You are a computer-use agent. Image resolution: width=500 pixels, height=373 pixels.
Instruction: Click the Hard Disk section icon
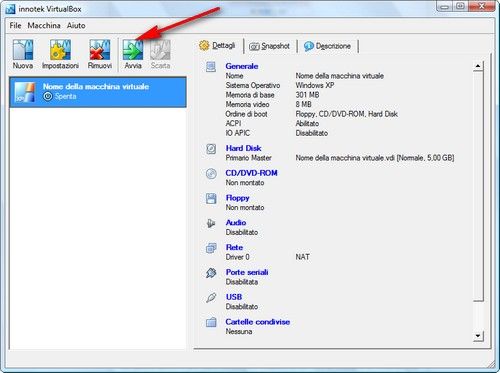211,149
